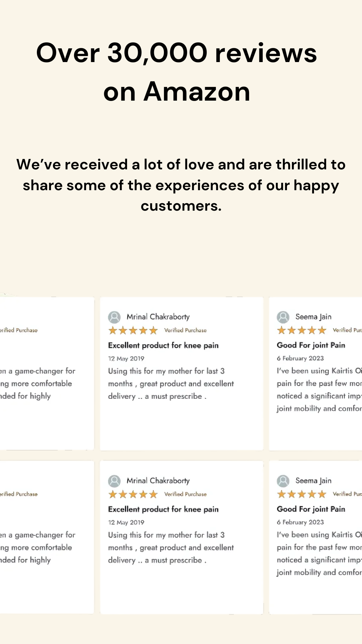This screenshot has height=644, width=362.
Task: Click the lower 'Seema Jain' reviewer name
Action: tap(313, 481)
